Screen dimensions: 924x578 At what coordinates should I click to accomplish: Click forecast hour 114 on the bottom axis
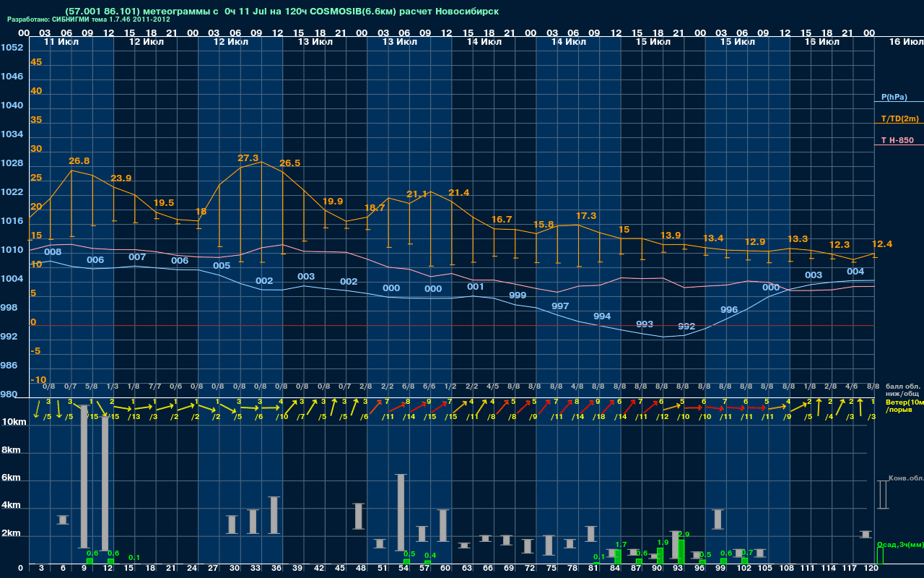(x=829, y=569)
